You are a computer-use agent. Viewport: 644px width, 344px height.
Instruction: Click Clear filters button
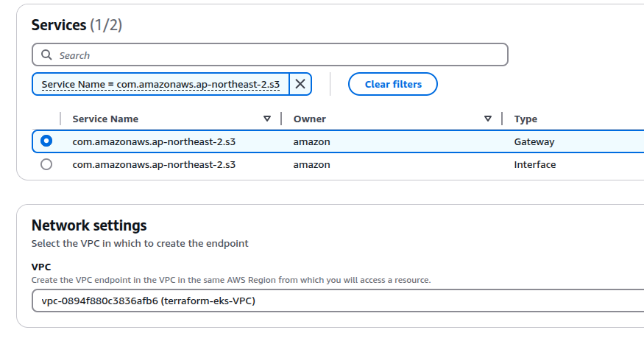[x=392, y=84]
